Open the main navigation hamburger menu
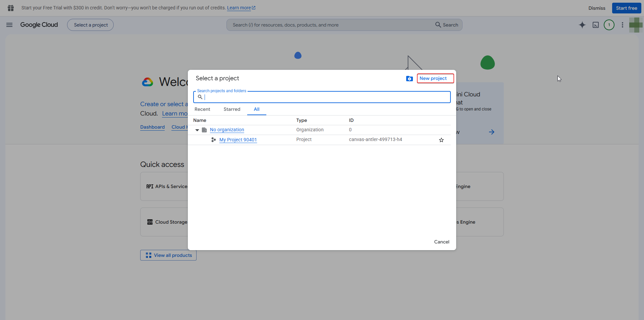644x320 pixels. [9, 25]
